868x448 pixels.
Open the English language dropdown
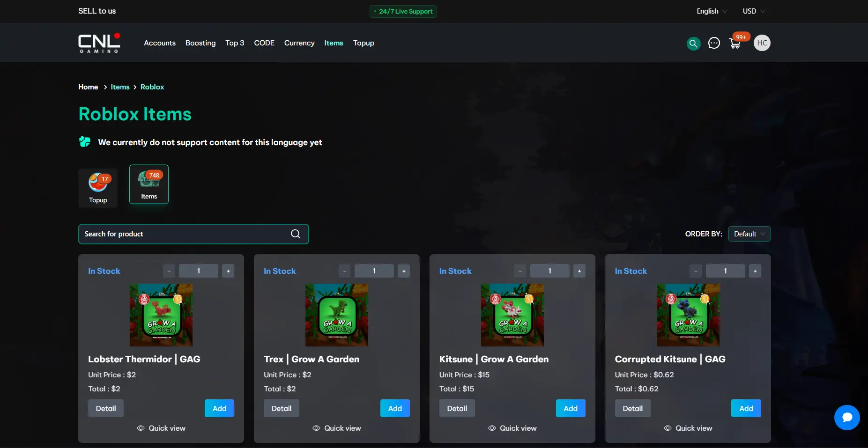(x=712, y=11)
